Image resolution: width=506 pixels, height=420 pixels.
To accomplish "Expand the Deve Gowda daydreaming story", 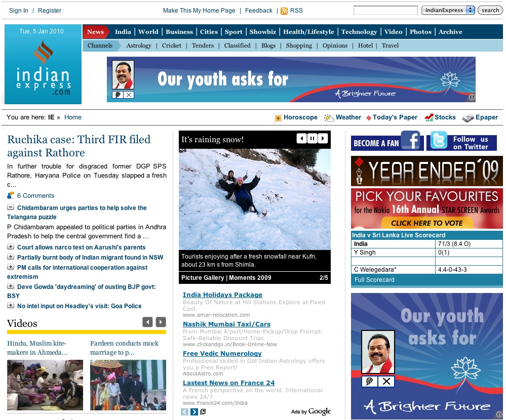I will [x=11, y=286].
